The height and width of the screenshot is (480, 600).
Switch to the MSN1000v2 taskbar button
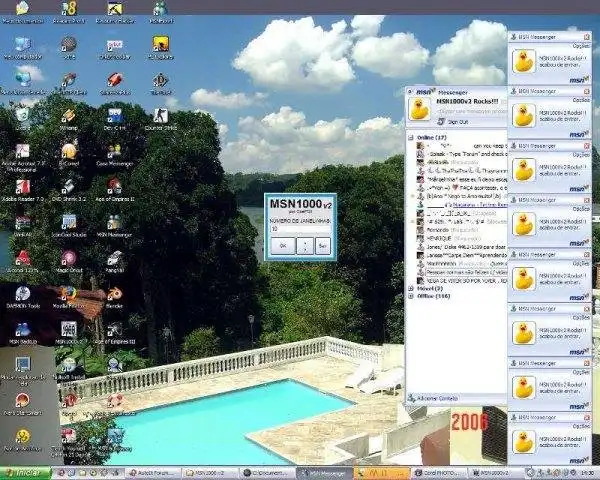496,473
